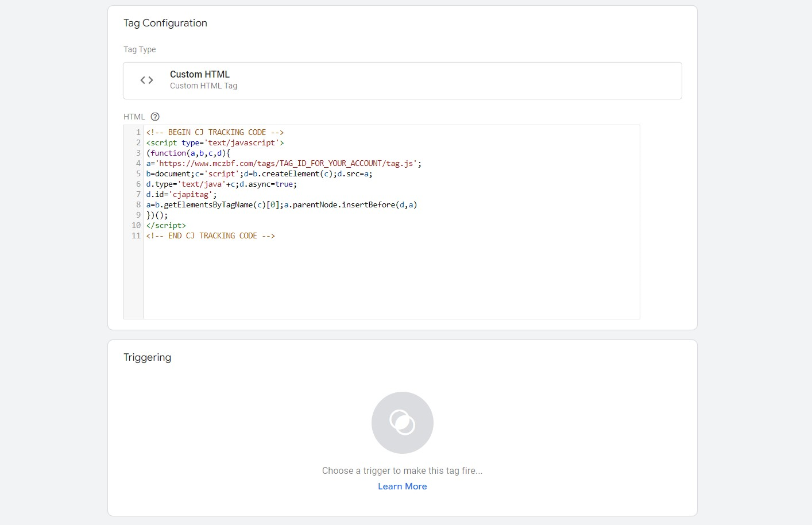The width and height of the screenshot is (812, 525).
Task: Click the b=document createElement line
Action: click(260, 174)
